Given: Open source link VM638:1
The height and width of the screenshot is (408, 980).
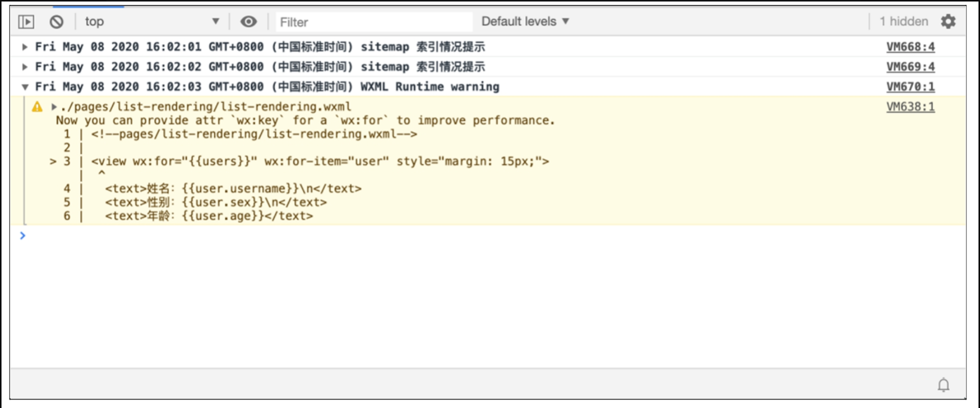Looking at the screenshot, I should 910,107.
